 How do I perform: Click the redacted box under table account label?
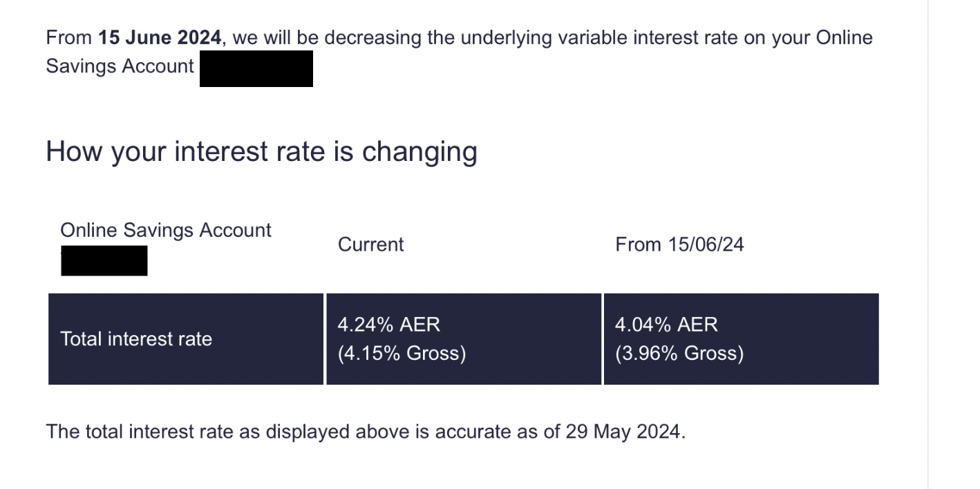point(104,260)
